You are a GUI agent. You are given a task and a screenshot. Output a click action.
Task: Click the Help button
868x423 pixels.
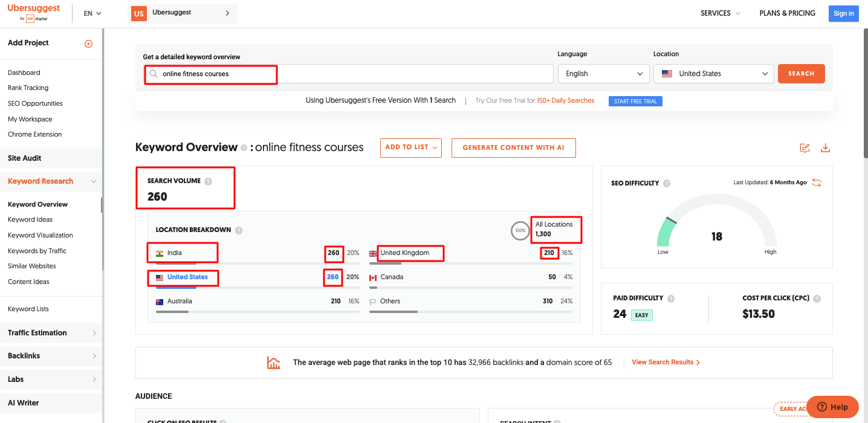(832, 407)
